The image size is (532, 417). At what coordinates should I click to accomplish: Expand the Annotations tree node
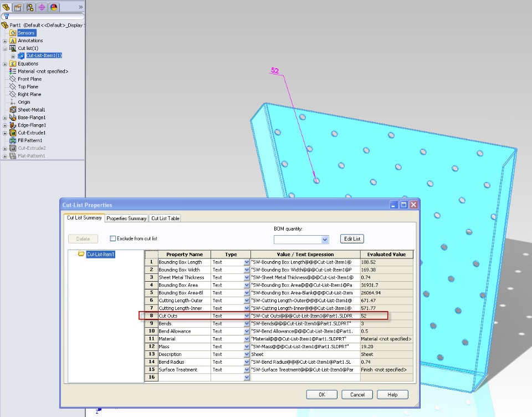point(5,40)
